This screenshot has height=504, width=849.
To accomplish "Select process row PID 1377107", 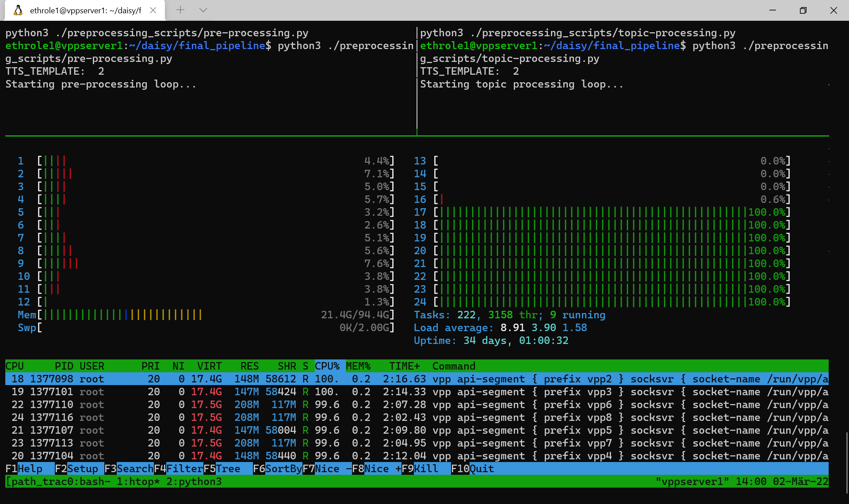I will [x=417, y=430].
